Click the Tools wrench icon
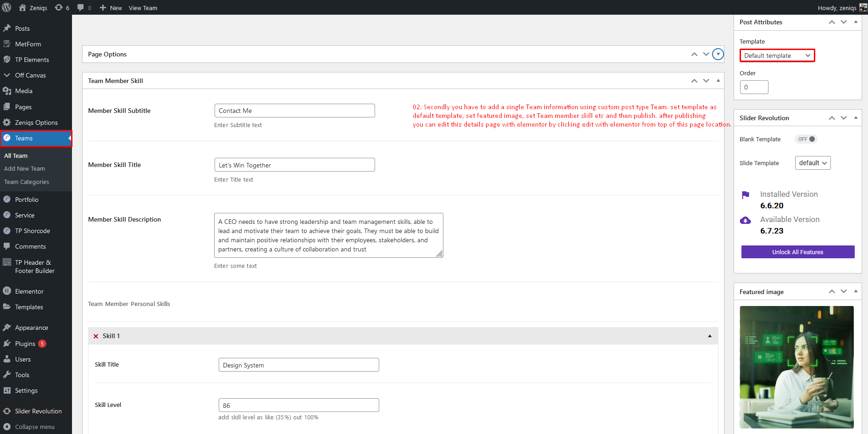The image size is (868, 434). pos(7,375)
